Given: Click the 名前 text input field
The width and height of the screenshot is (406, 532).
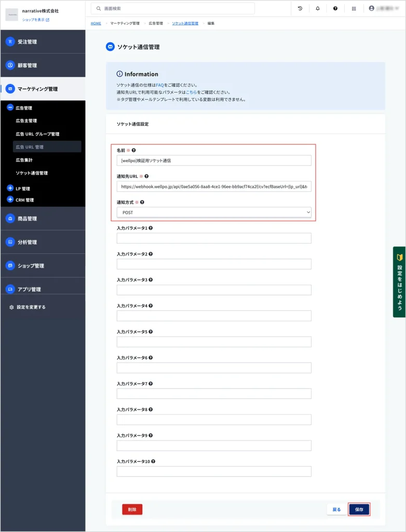Looking at the screenshot, I should click(x=214, y=161).
